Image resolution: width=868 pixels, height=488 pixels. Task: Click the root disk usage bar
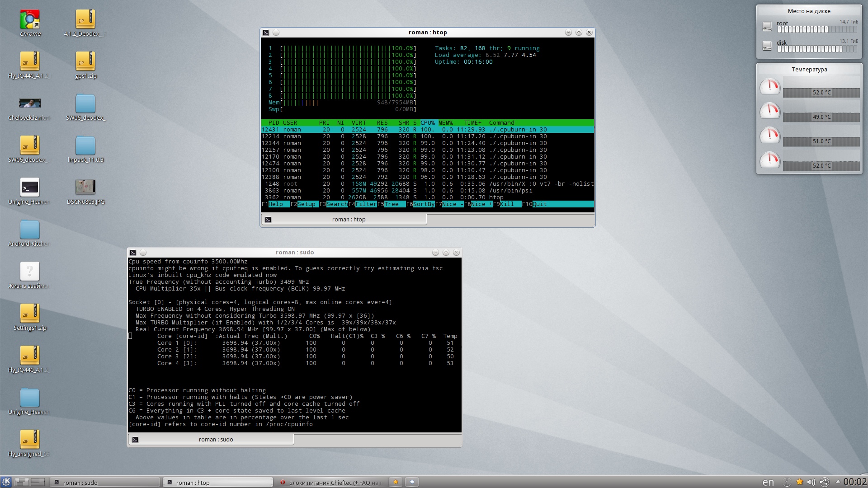(816, 30)
